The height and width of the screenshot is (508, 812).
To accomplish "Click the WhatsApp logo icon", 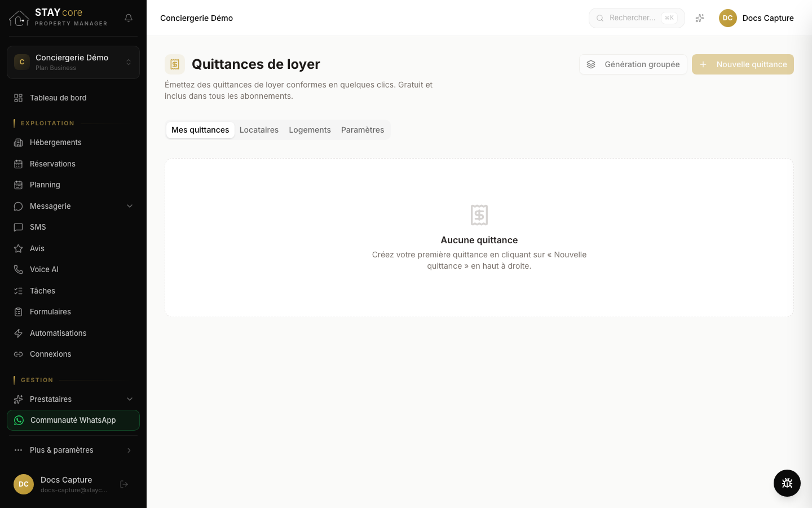I will pos(19,420).
